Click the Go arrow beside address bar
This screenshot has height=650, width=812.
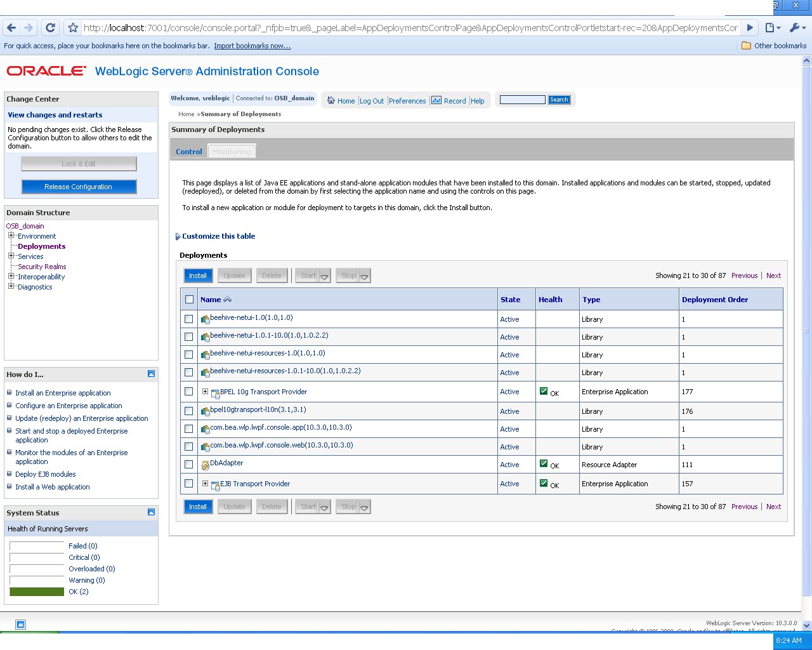pyautogui.click(x=750, y=28)
